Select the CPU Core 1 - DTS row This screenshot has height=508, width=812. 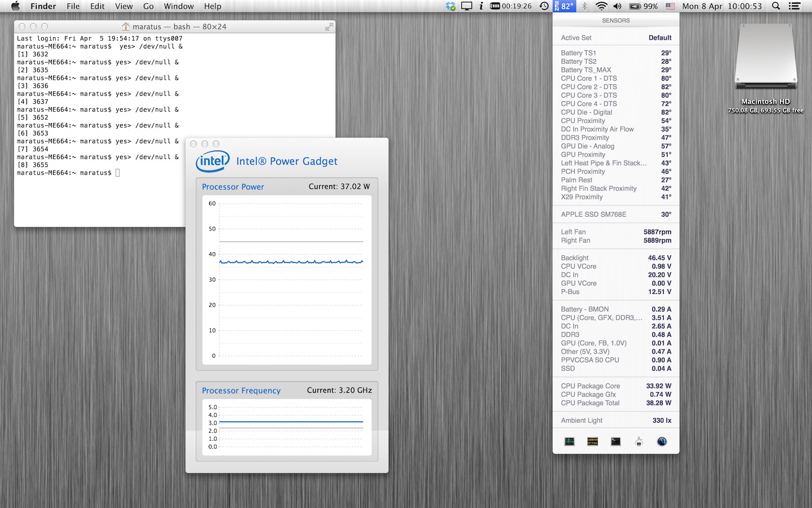pyautogui.click(x=616, y=78)
